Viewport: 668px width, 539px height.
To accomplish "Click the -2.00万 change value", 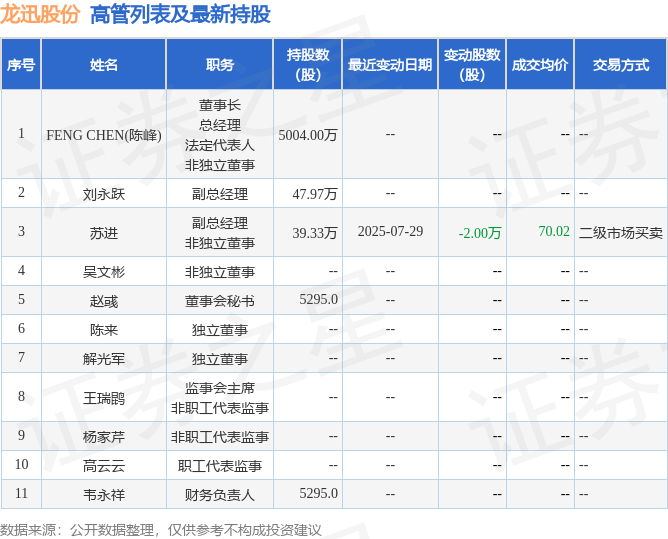I will (480, 233).
